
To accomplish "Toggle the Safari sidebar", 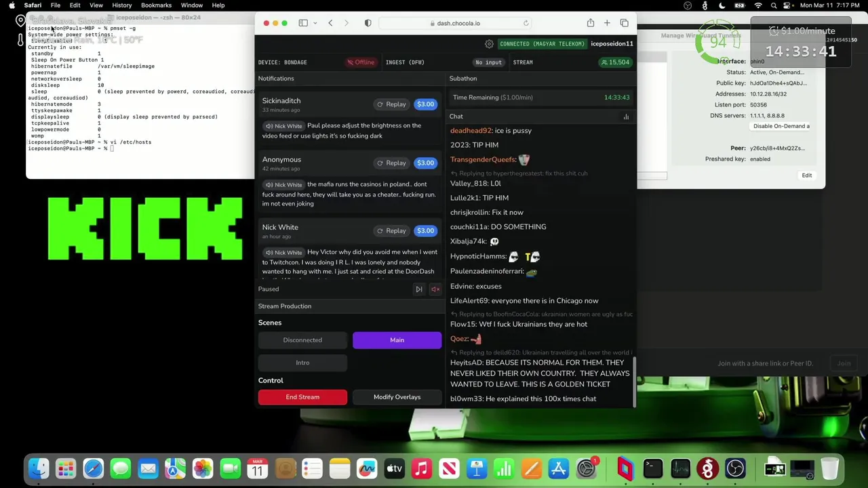I will (x=303, y=23).
